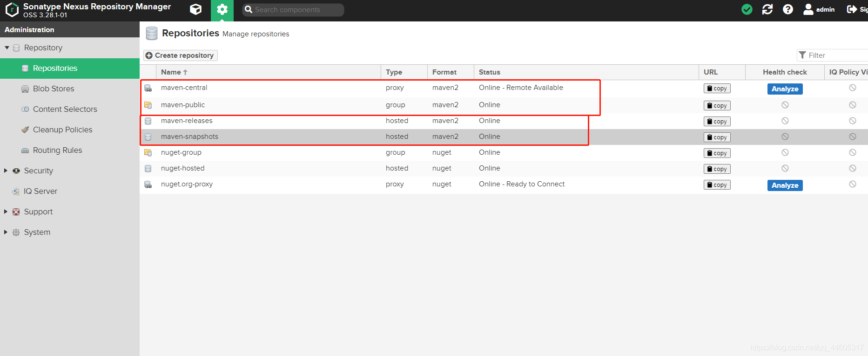The height and width of the screenshot is (356, 868).
Task: Click the Cleanup Policies broom icon
Action: coord(25,130)
